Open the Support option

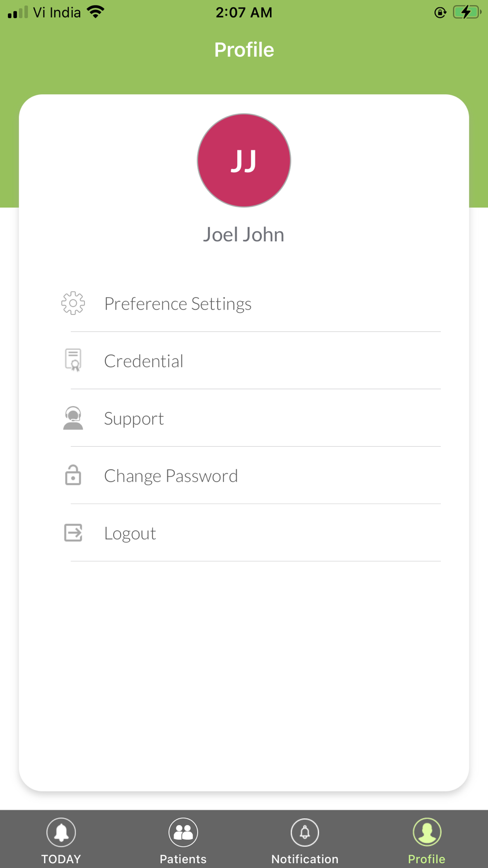[x=134, y=419]
